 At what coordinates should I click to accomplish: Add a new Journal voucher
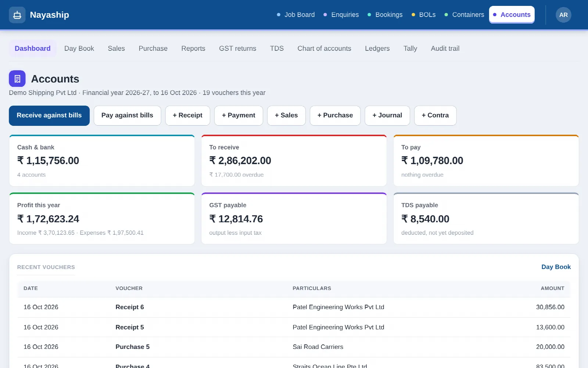click(387, 116)
